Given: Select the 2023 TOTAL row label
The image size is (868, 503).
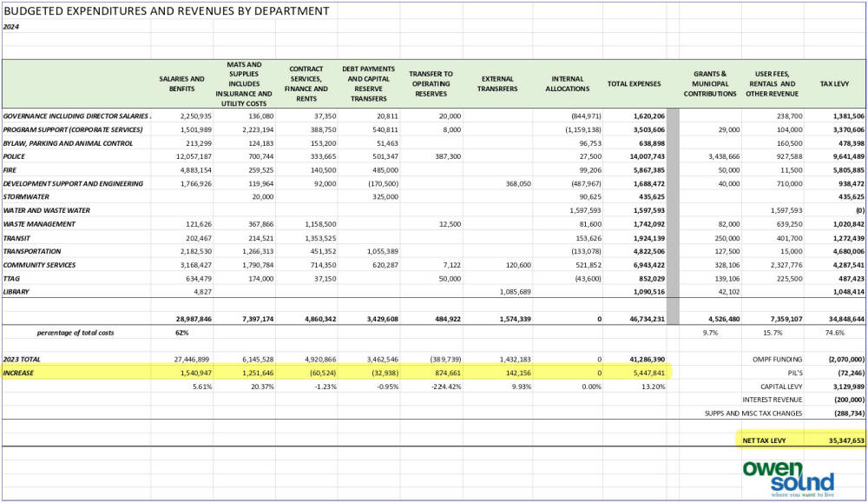Looking at the screenshot, I should [x=22, y=359].
